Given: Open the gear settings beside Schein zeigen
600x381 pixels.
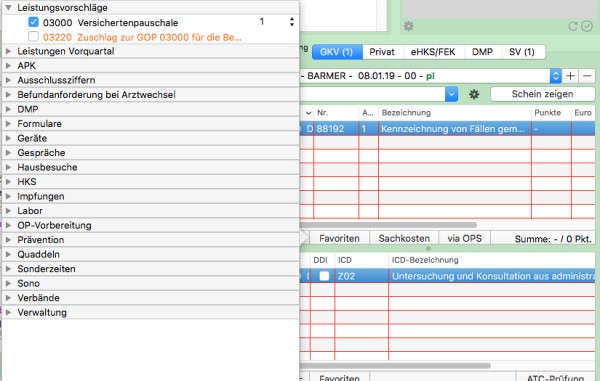Looking at the screenshot, I should [x=474, y=94].
